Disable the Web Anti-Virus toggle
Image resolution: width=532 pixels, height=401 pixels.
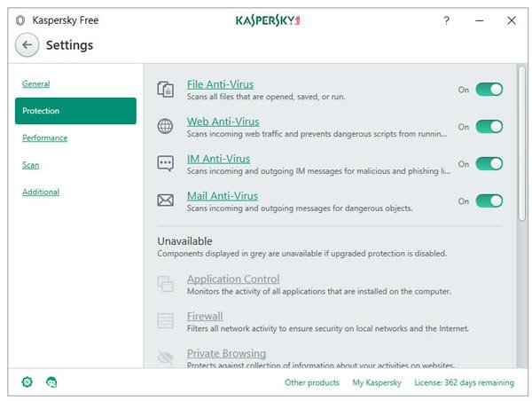pos(489,127)
